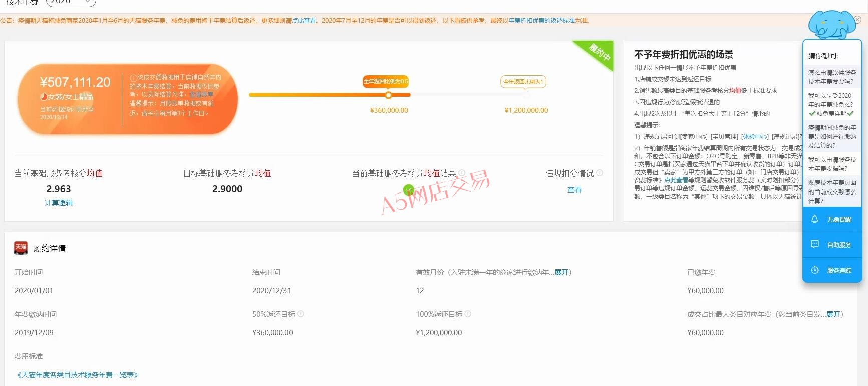Open the 体检中心 link in the tips
Viewport: 868px width, 386px height.
point(755,137)
